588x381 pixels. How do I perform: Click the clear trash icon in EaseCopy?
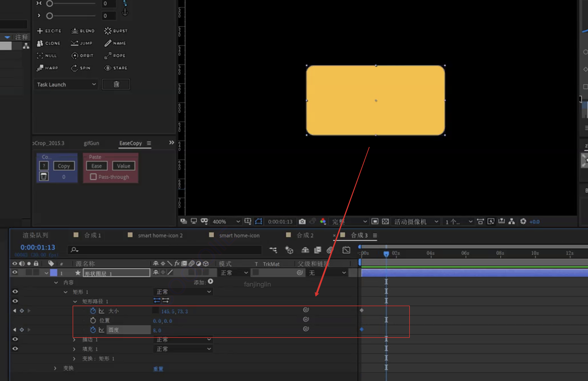[44, 176]
